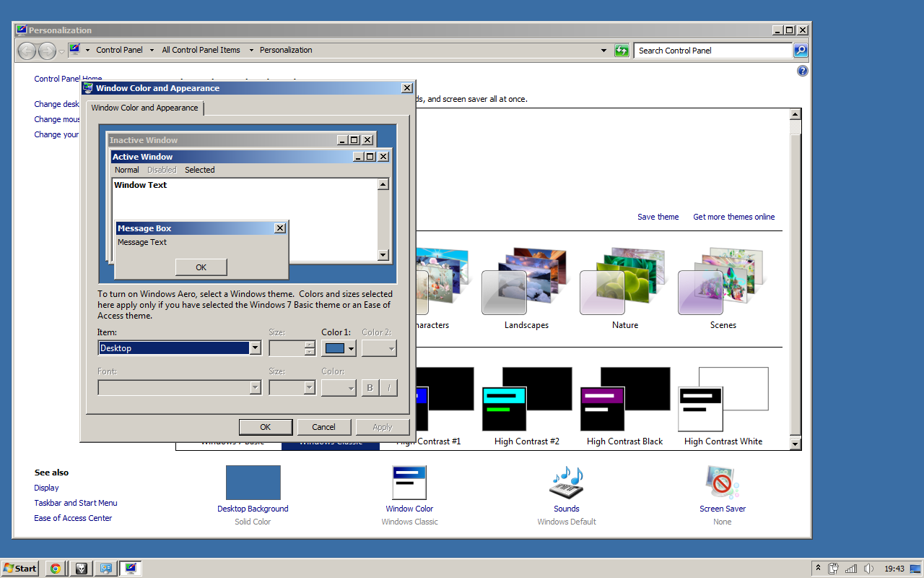Click the item Size spinner arrows
Screen dimensions: 924x578
310,348
